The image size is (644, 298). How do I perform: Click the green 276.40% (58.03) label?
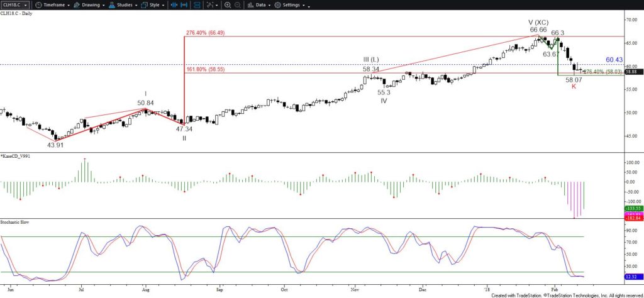[x=603, y=72]
